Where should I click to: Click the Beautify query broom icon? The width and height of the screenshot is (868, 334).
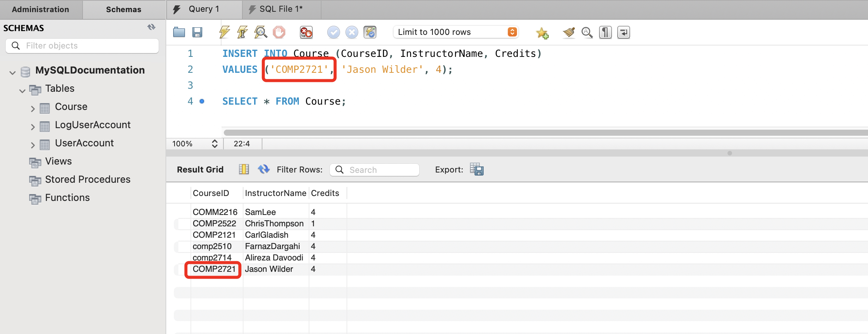click(x=568, y=33)
